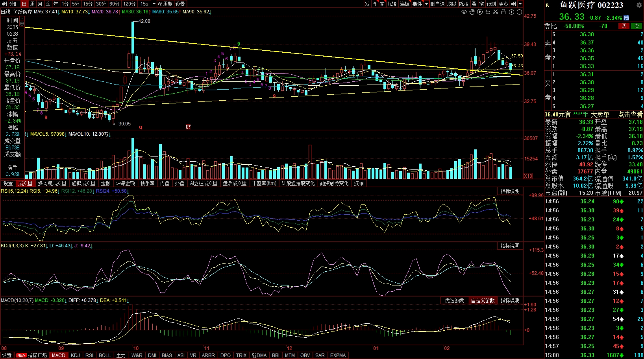
Task: Click the 优选参数 button
Action: coord(454,300)
